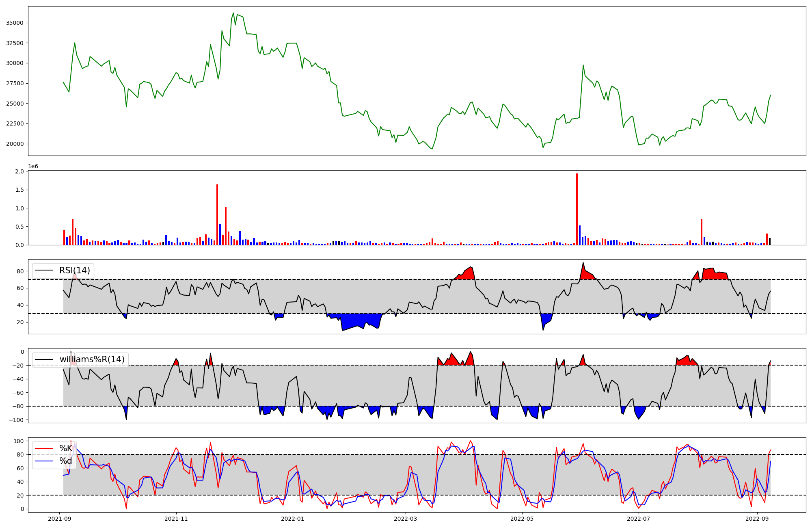Click the tallest red volume bar
This screenshot has width=812, height=528.
(577, 209)
